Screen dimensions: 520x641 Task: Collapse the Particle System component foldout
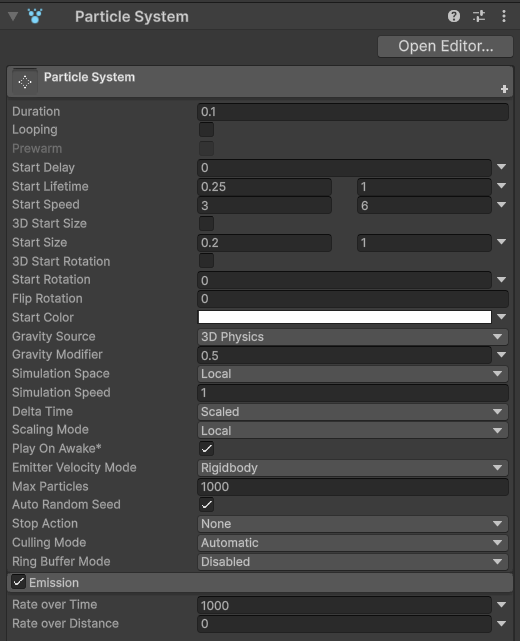click(13, 16)
